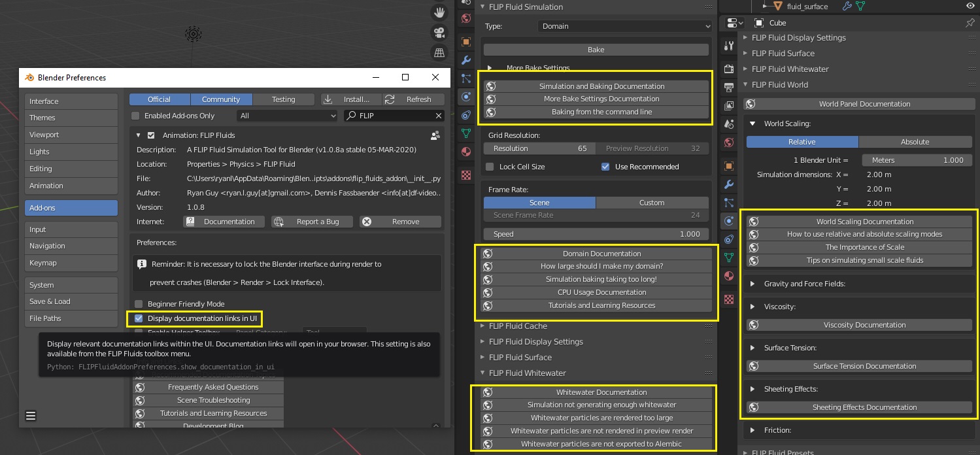Open Render properties tab in Cube editor
The height and width of the screenshot is (455, 980).
(728, 69)
